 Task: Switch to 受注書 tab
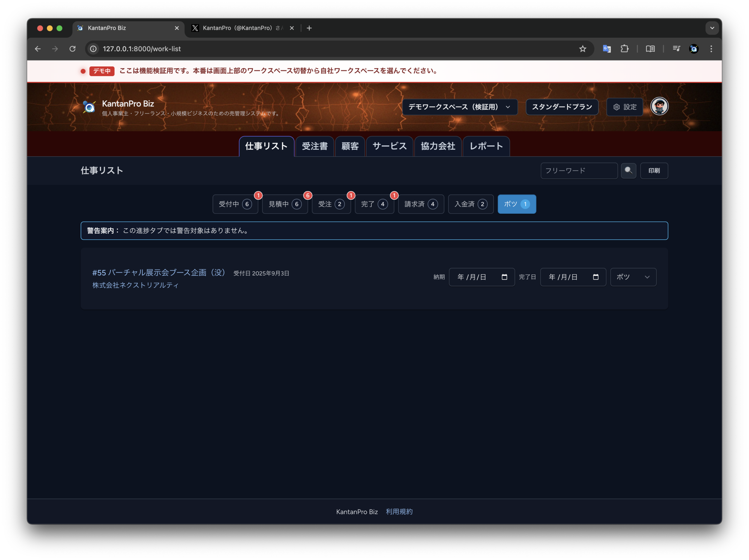[x=315, y=146]
